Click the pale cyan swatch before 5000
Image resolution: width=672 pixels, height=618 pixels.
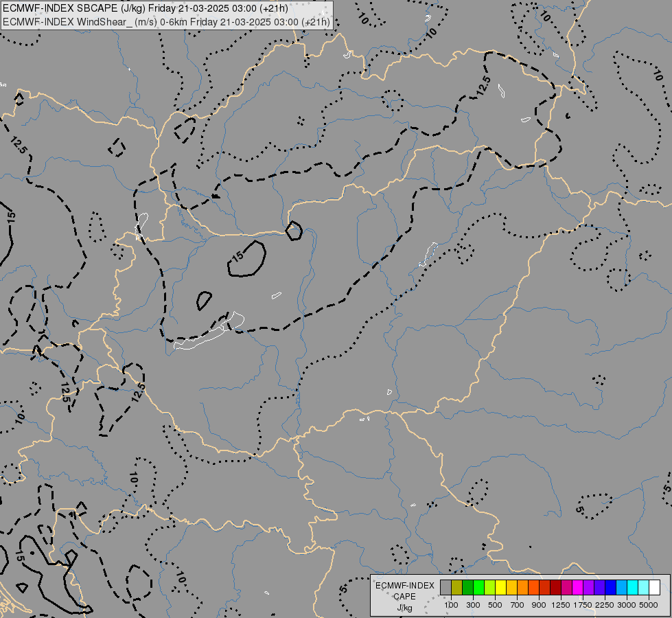point(644,587)
